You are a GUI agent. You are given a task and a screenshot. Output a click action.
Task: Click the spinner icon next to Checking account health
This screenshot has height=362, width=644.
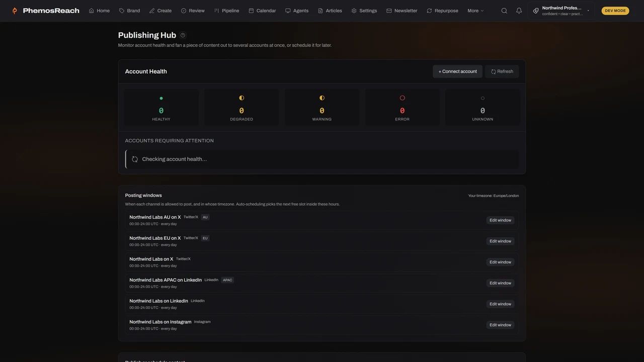point(135,159)
